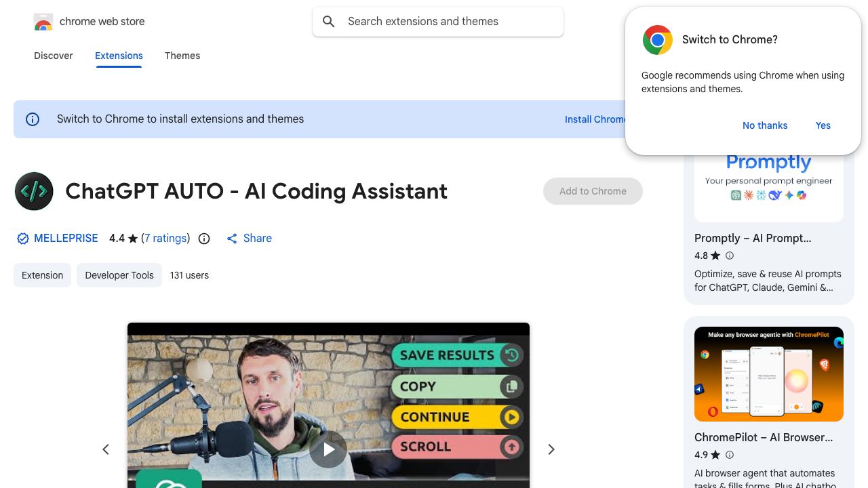Go to next screenshot with right arrow
The image size is (868, 488).
click(551, 449)
